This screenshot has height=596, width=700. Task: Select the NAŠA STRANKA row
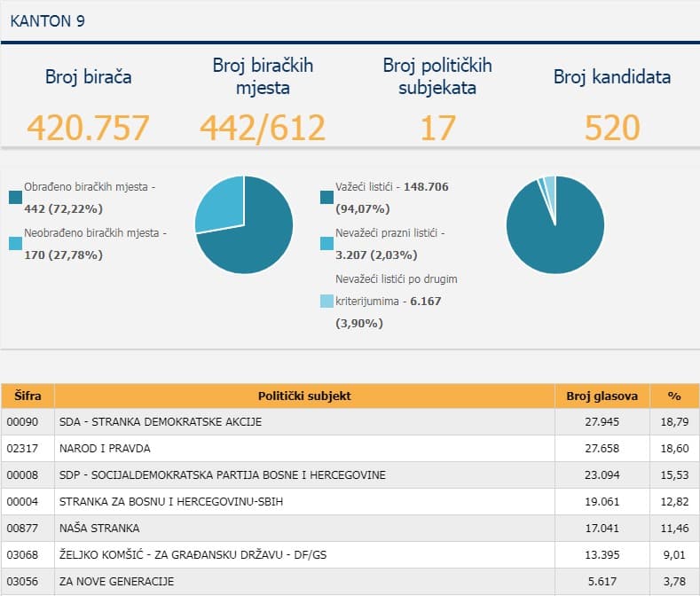point(350,528)
